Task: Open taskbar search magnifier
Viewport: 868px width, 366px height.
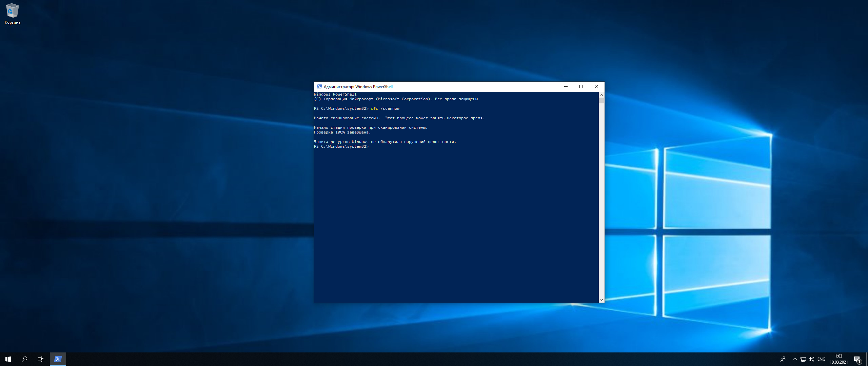Action: click(x=24, y=359)
